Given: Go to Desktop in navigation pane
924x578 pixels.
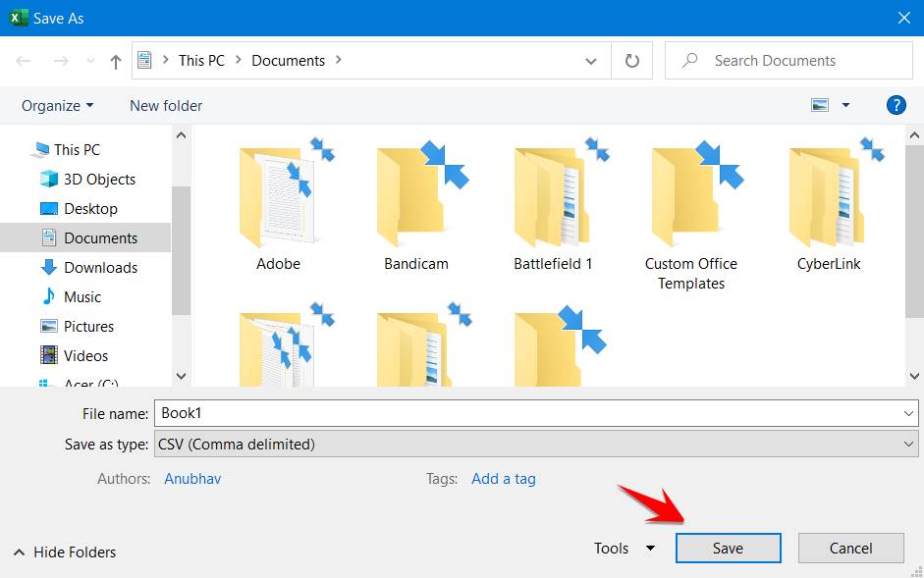Looking at the screenshot, I should coord(90,209).
